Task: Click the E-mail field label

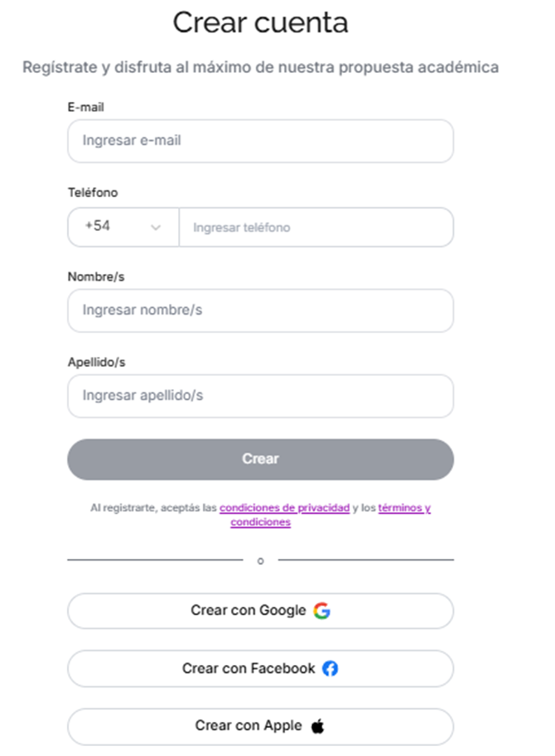Action: pyautogui.click(x=86, y=107)
